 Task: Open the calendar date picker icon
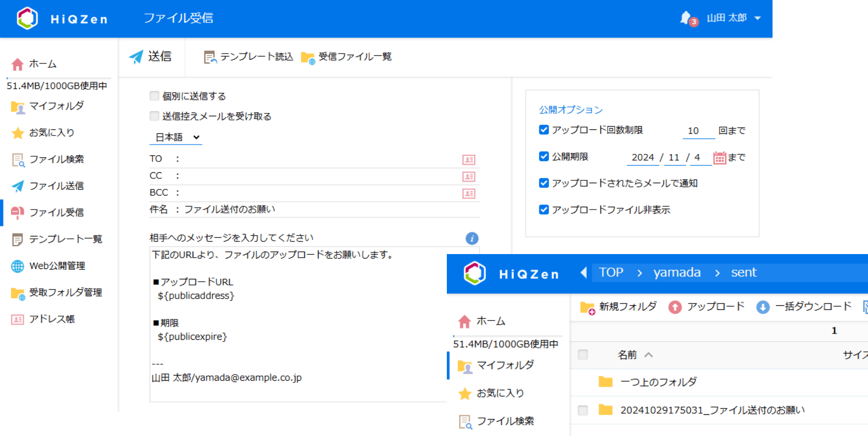(720, 158)
